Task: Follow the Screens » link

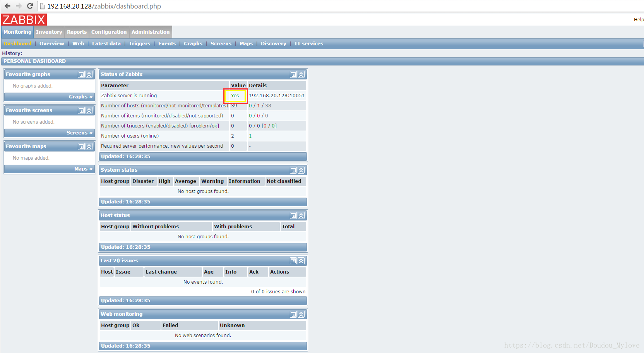Action: click(80, 133)
